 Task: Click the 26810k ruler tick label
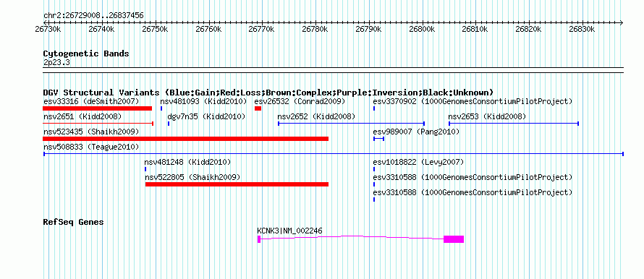click(475, 29)
